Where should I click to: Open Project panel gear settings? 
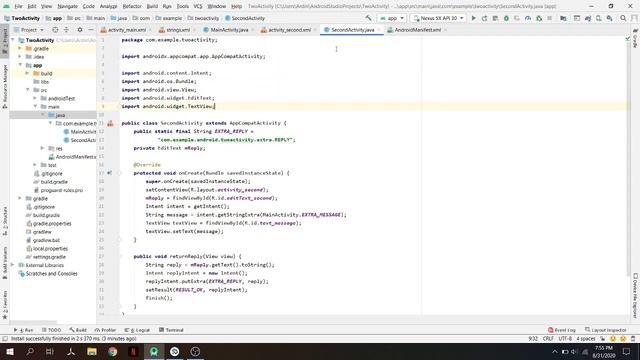tap(80, 30)
